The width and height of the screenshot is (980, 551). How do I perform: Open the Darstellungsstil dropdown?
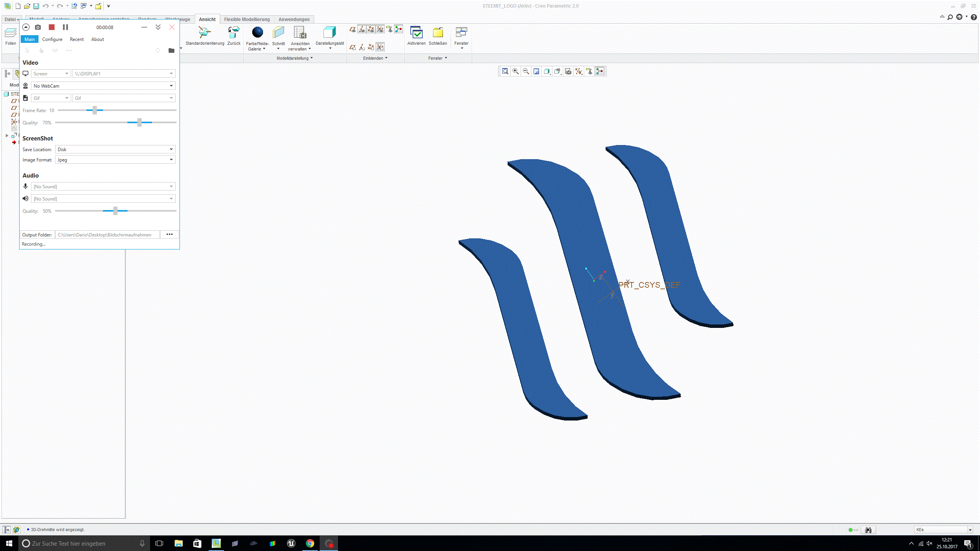click(330, 48)
